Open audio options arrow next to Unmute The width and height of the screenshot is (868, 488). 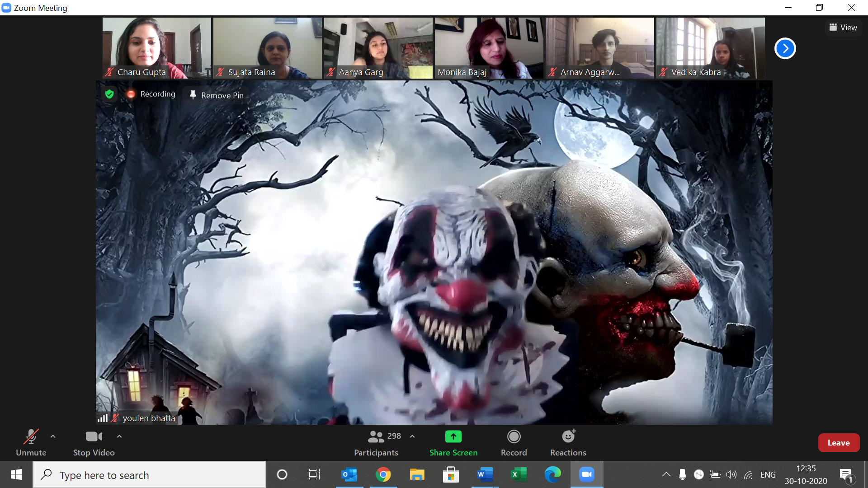[x=53, y=436]
